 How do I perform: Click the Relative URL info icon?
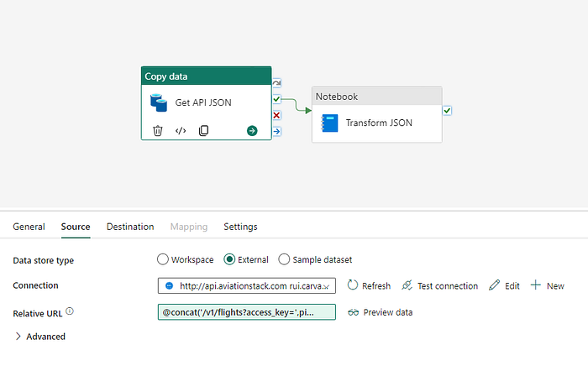click(x=70, y=311)
